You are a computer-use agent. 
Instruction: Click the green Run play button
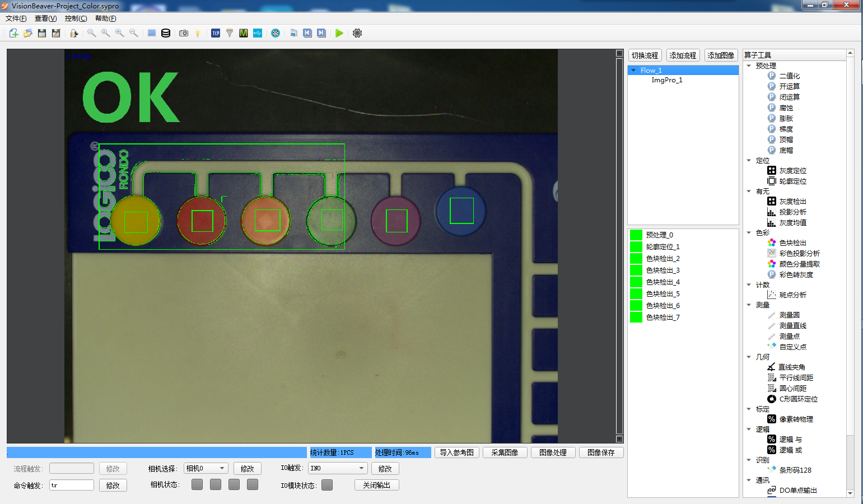[x=339, y=33]
